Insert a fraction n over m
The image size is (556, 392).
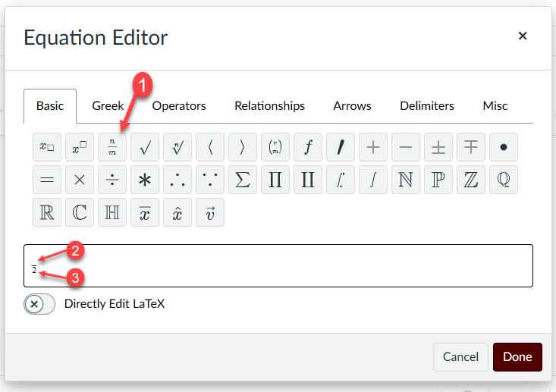[x=112, y=147]
